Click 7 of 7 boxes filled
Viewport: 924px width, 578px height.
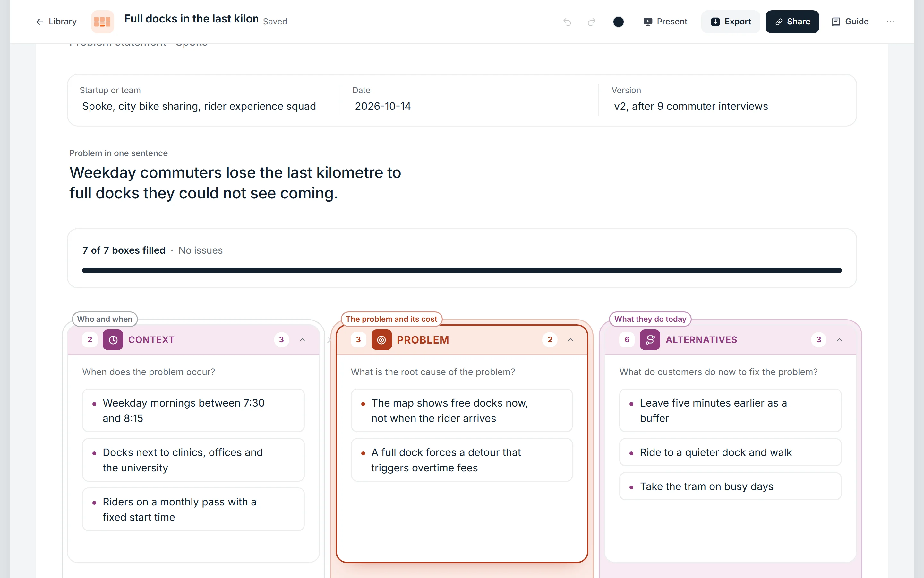tap(124, 250)
